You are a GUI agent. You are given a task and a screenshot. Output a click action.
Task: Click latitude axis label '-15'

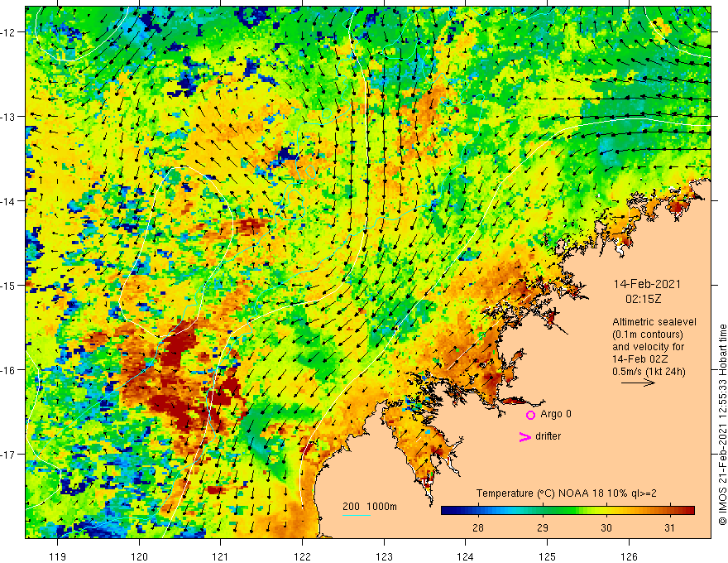pyautogui.click(x=8, y=285)
